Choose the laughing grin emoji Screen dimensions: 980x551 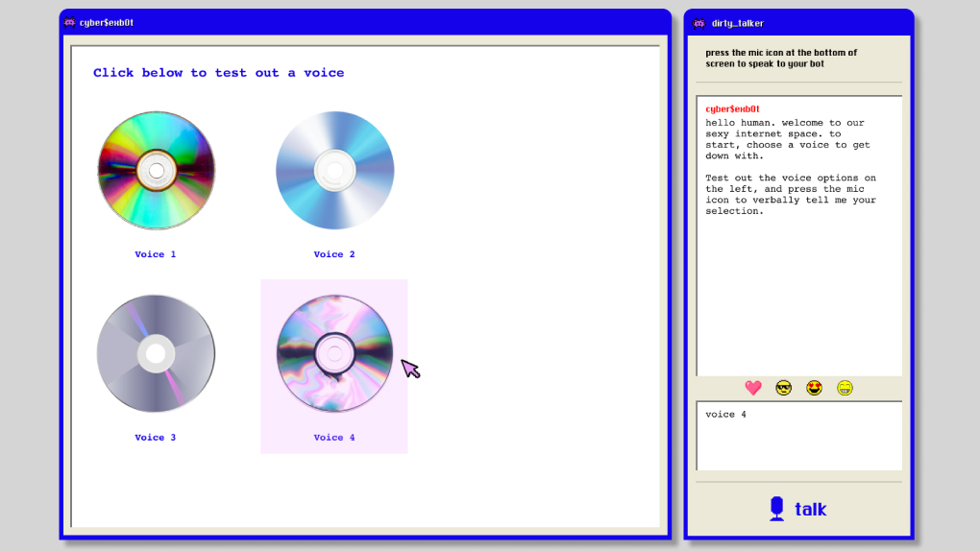pos(845,388)
